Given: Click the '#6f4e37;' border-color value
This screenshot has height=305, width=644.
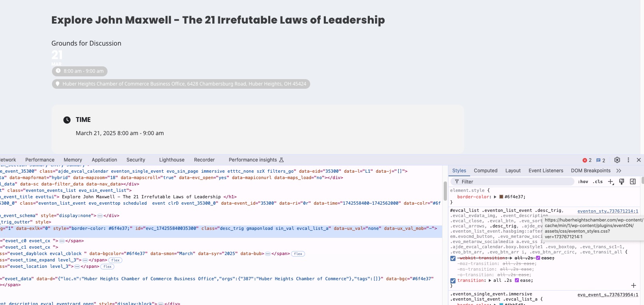Looking at the screenshot, I should [515, 197].
